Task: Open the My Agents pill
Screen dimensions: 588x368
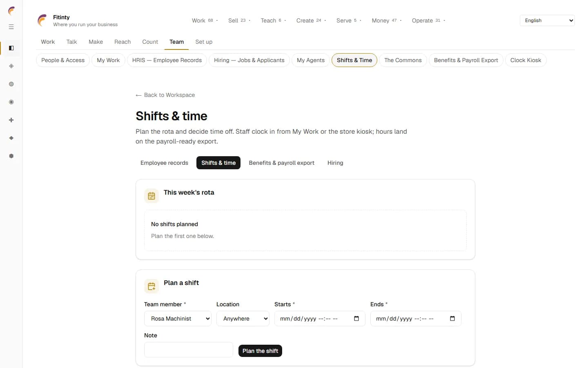Action: (x=311, y=60)
